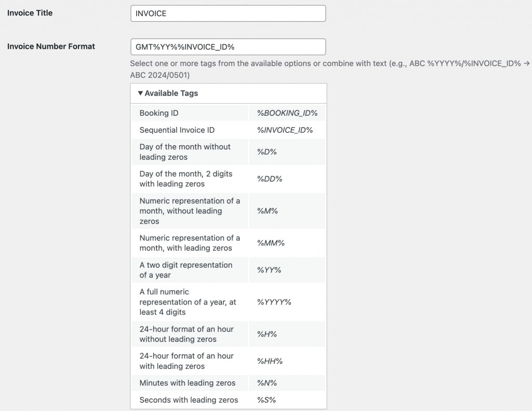
Task: Click the Invoice Title field label
Action: point(29,13)
